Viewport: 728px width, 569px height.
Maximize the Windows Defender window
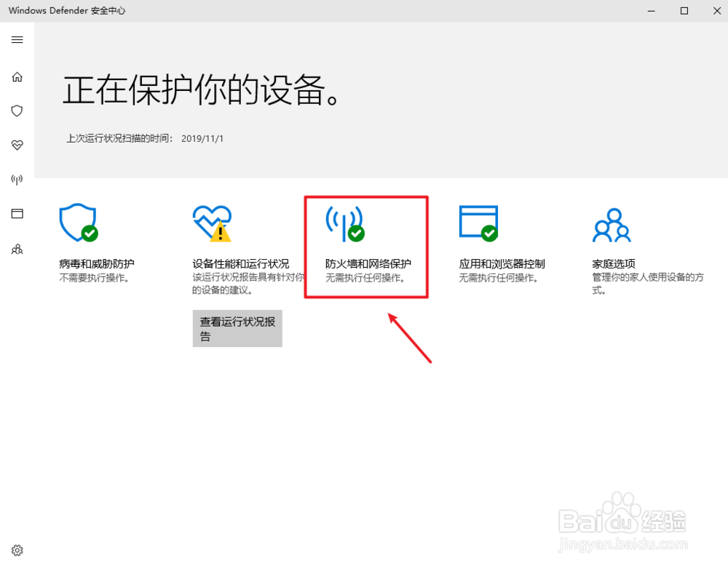684,11
